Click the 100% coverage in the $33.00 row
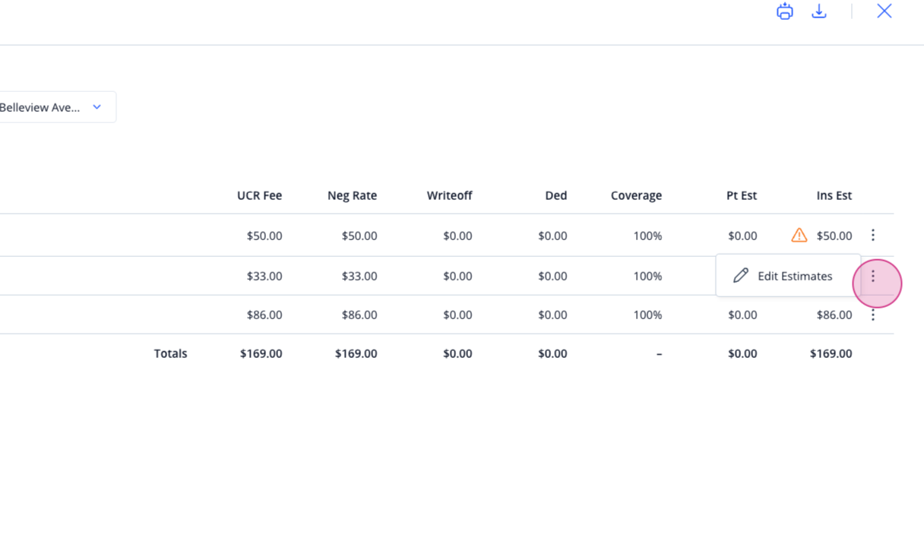 (x=647, y=276)
